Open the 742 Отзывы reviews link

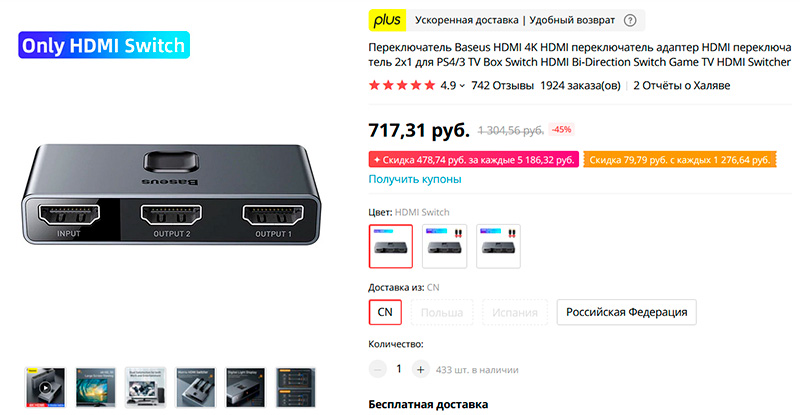503,86
